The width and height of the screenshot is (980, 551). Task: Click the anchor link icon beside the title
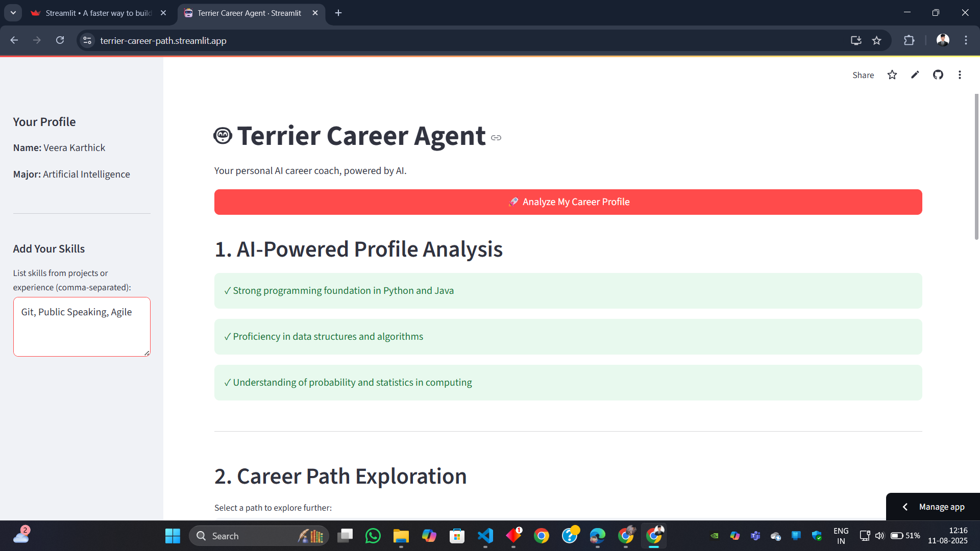496,138
